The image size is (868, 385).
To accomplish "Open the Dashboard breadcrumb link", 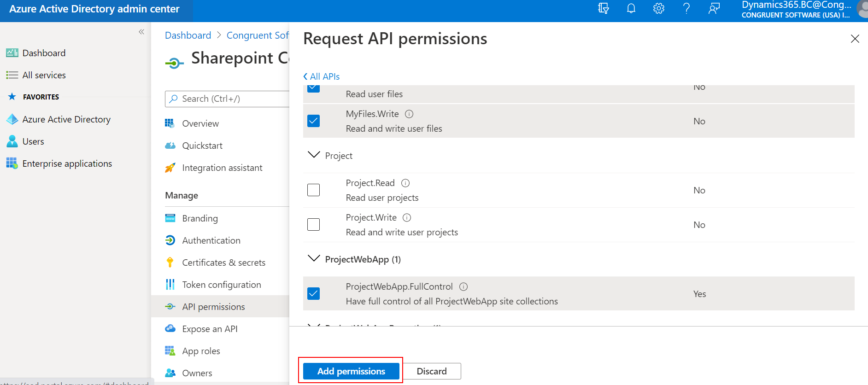I will pos(188,35).
